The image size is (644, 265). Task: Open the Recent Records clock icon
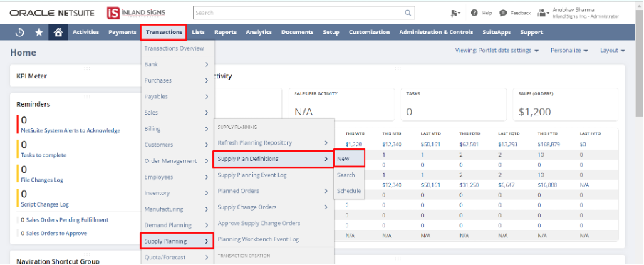pyautogui.click(x=19, y=33)
